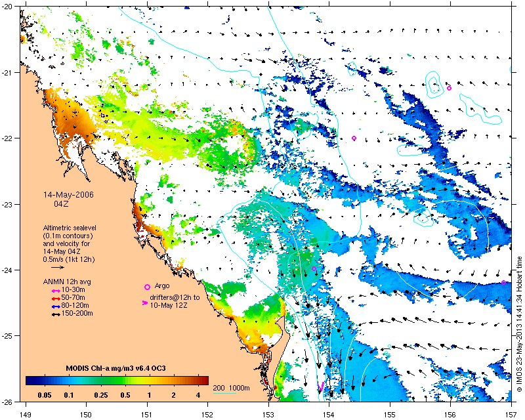Click the 0.5m/s reference velocity arrow
This screenshot has height=420, width=525.
tap(58, 267)
